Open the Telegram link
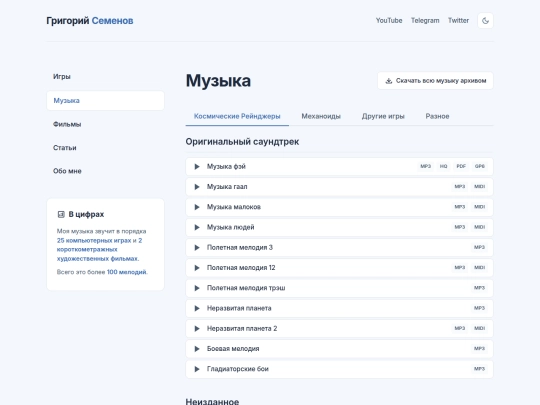 coord(425,21)
